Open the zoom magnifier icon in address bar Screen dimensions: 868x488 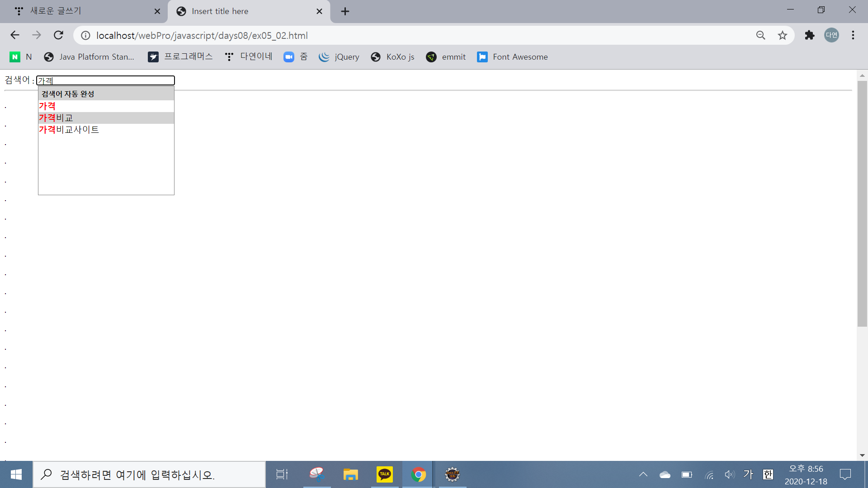click(760, 35)
